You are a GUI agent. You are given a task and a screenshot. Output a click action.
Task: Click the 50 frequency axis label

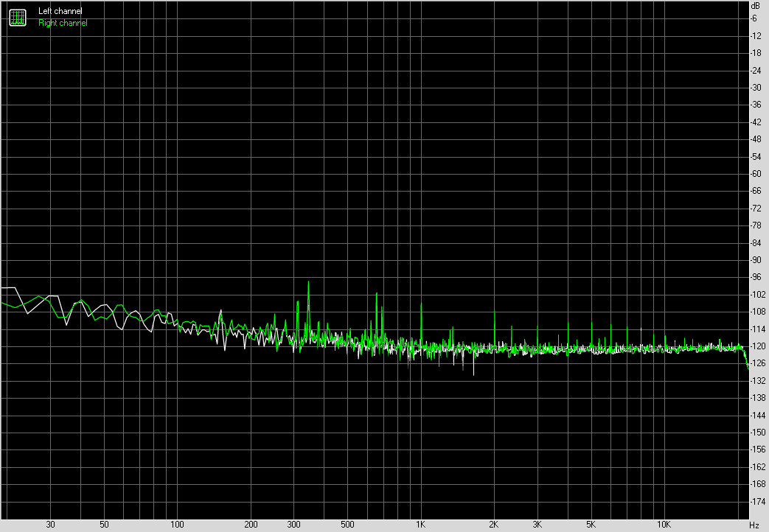(104, 525)
